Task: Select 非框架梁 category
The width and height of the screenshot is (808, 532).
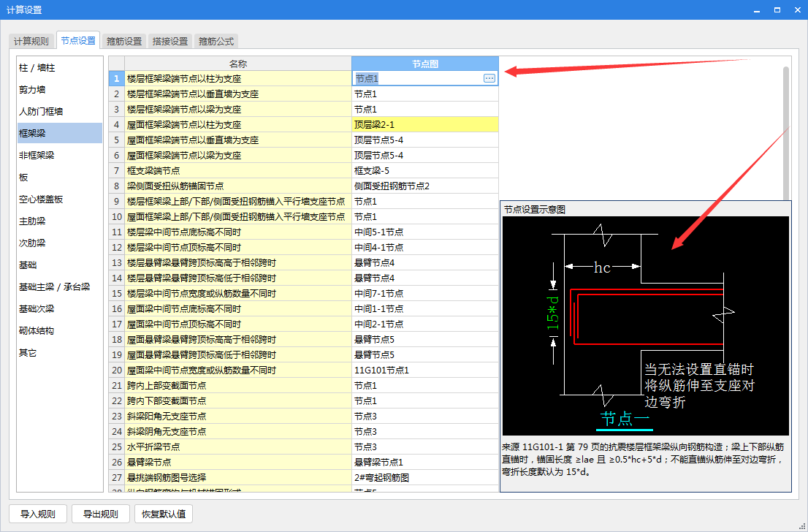Action: pyautogui.click(x=60, y=155)
